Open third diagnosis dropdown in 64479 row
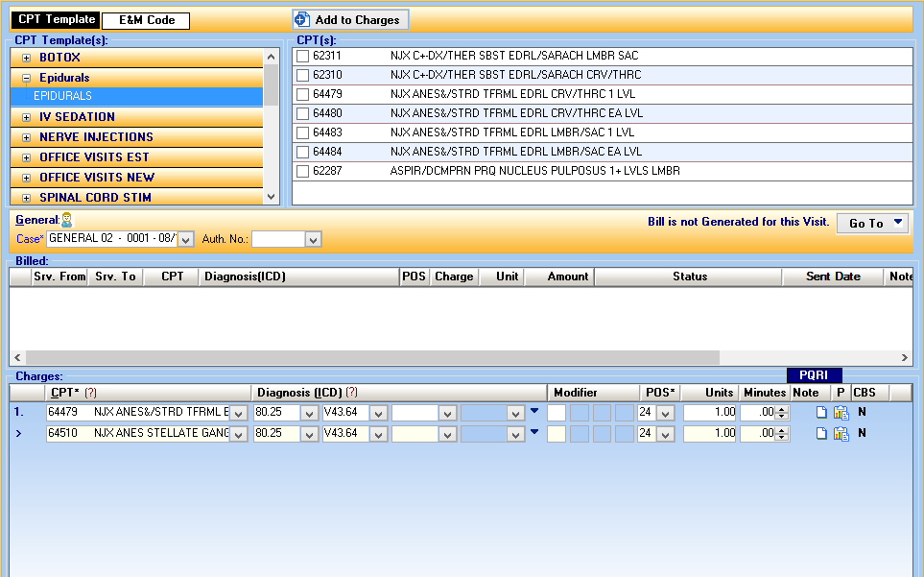 [447, 414]
